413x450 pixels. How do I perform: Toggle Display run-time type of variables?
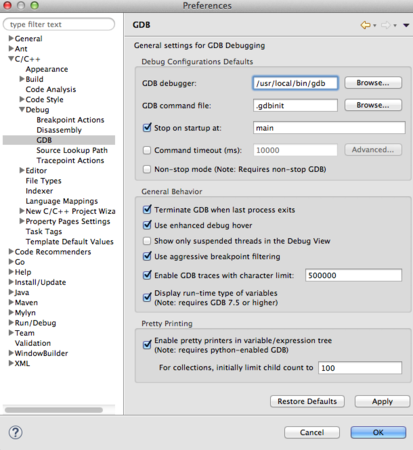coord(147,297)
